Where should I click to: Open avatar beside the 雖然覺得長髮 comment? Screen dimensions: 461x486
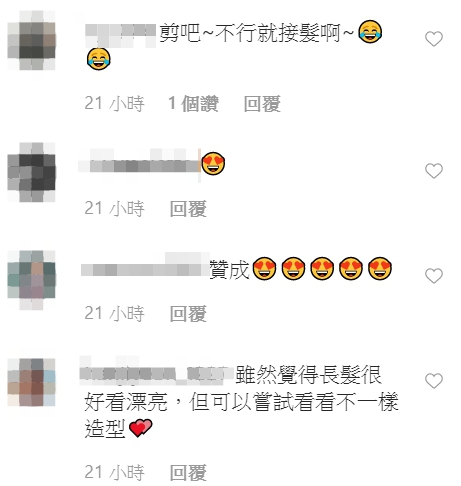pos(32,382)
